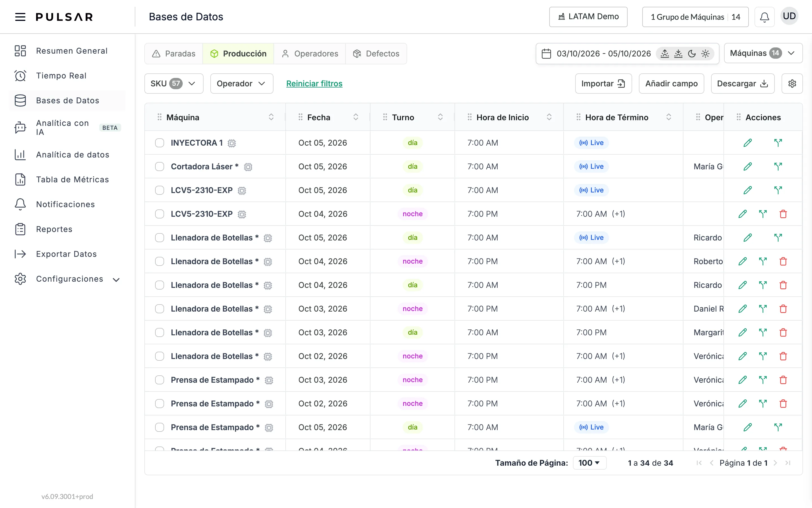Sort by the Fecha column
This screenshot has height=508, width=812.
pos(356,117)
